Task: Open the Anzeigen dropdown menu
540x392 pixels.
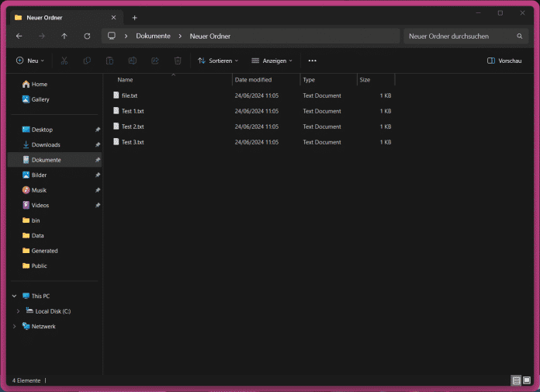Action: tap(272, 61)
